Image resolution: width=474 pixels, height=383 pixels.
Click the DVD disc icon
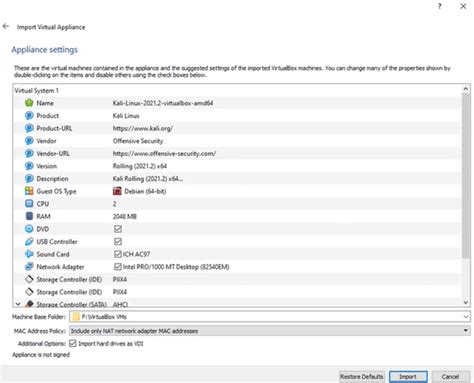click(29, 229)
